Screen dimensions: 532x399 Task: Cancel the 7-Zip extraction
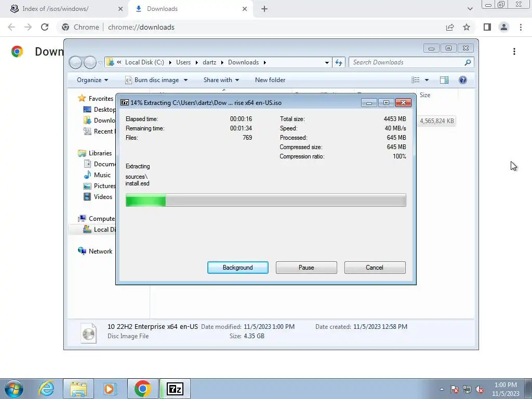[375, 268]
